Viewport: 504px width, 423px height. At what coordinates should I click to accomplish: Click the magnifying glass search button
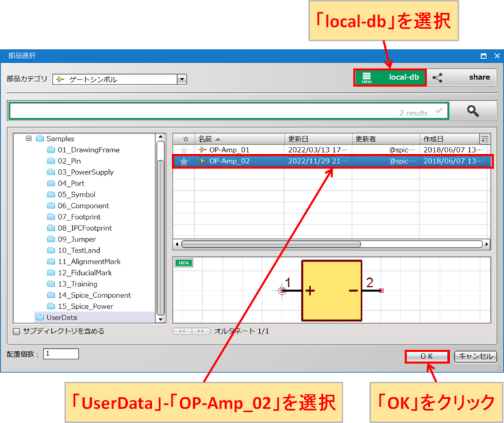(472, 111)
